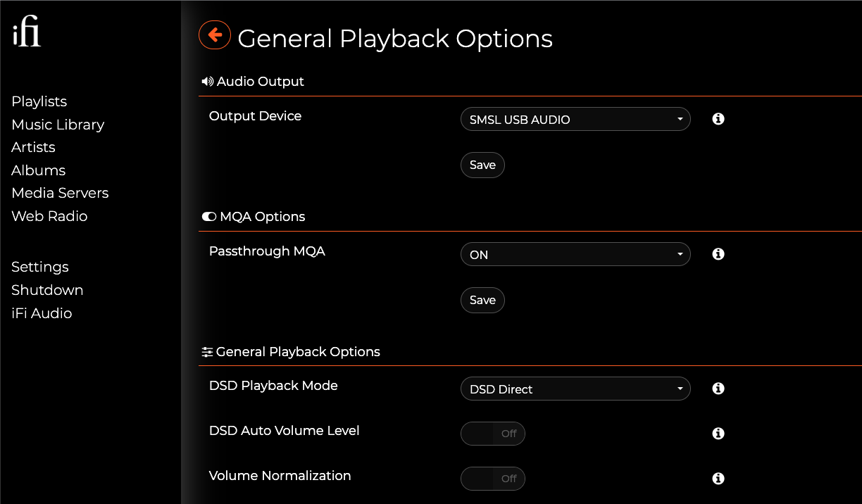Image resolution: width=862 pixels, height=504 pixels.
Task: Click the speaker icon beside Audio Output
Action: tap(207, 82)
